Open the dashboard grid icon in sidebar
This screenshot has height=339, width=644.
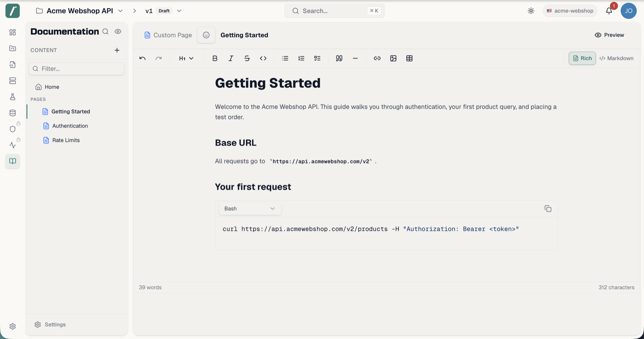(12, 32)
